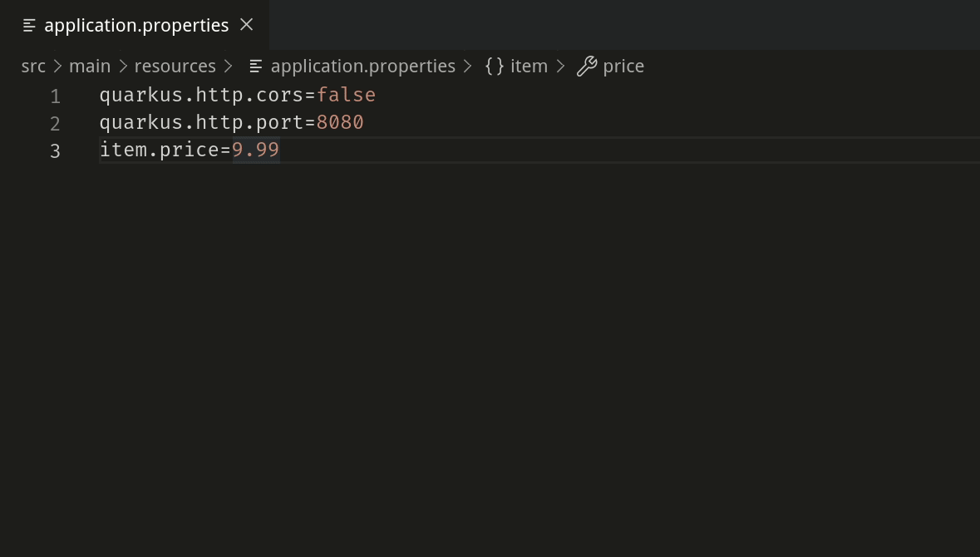Open the main breadcrumb folder
The height and width of the screenshot is (557, 980).
coord(90,67)
